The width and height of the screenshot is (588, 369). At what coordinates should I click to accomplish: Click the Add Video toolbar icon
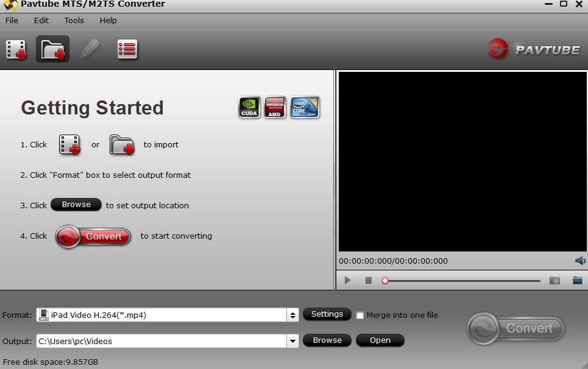(x=16, y=49)
